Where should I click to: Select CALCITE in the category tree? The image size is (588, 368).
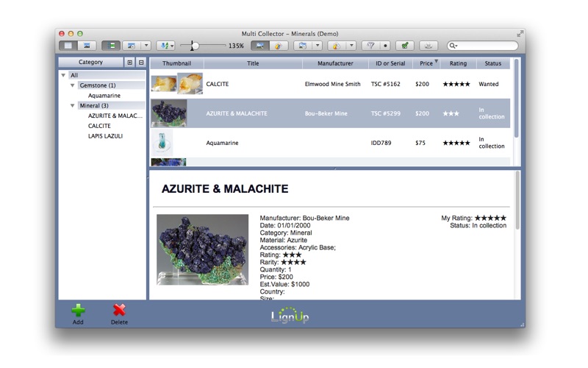[99, 126]
